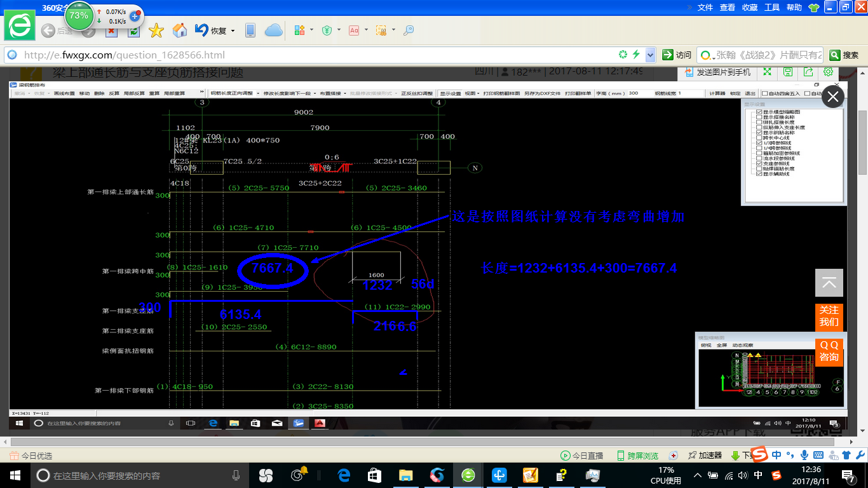868x488 pixels.
Task: Open image viewer settings gear icon
Action: (x=829, y=72)
